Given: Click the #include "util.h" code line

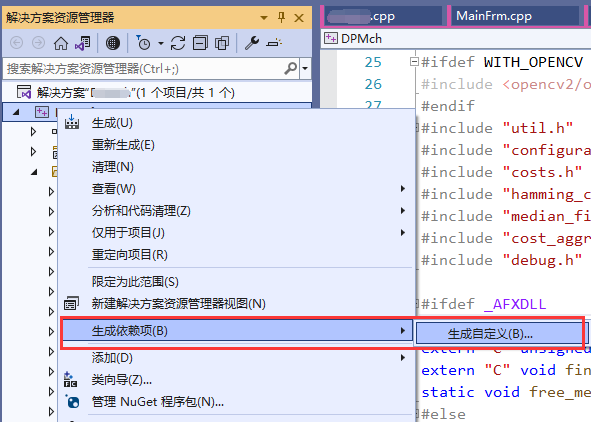Looking at the screenshot, I should 497,128.
